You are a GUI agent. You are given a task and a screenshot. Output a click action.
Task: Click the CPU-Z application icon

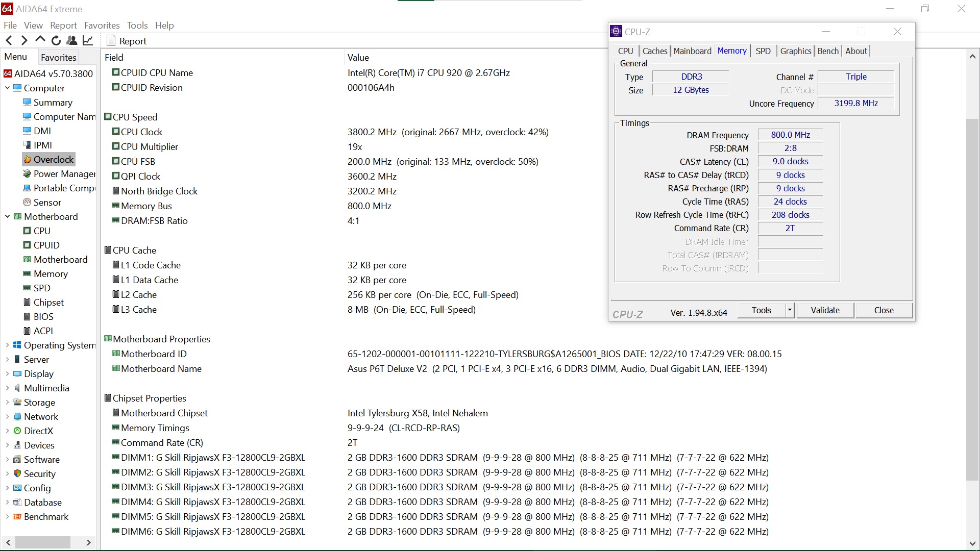[x=616, y=31]
